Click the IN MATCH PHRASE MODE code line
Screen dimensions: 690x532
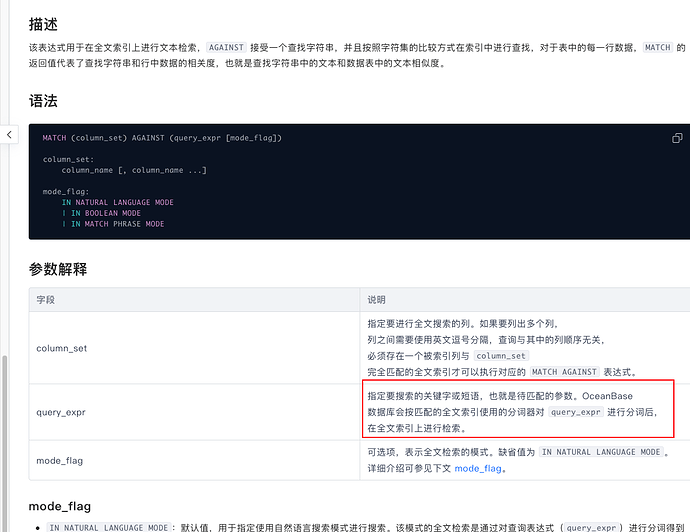[x=116, y=224]
